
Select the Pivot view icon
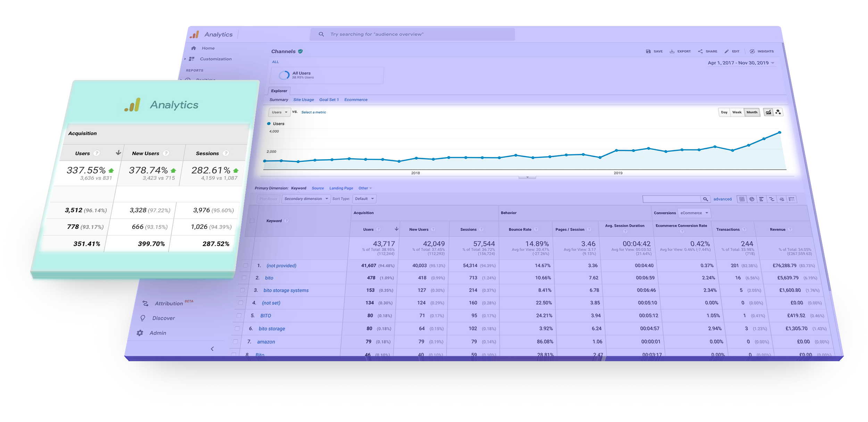click(792, 199)
